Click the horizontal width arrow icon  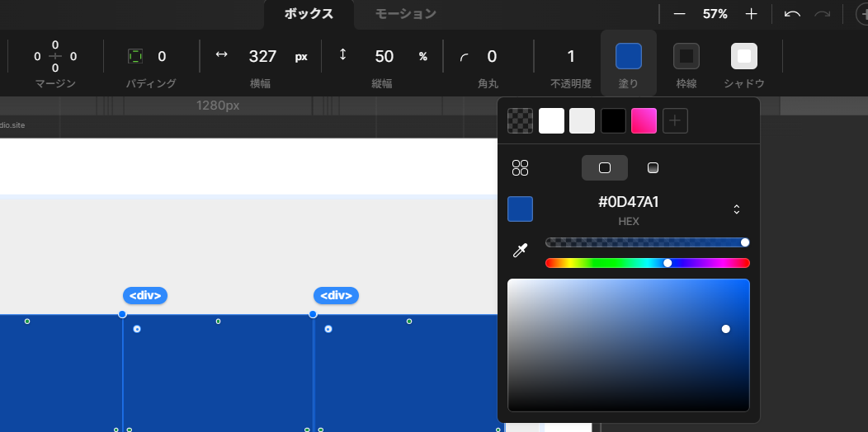(221, 54)
